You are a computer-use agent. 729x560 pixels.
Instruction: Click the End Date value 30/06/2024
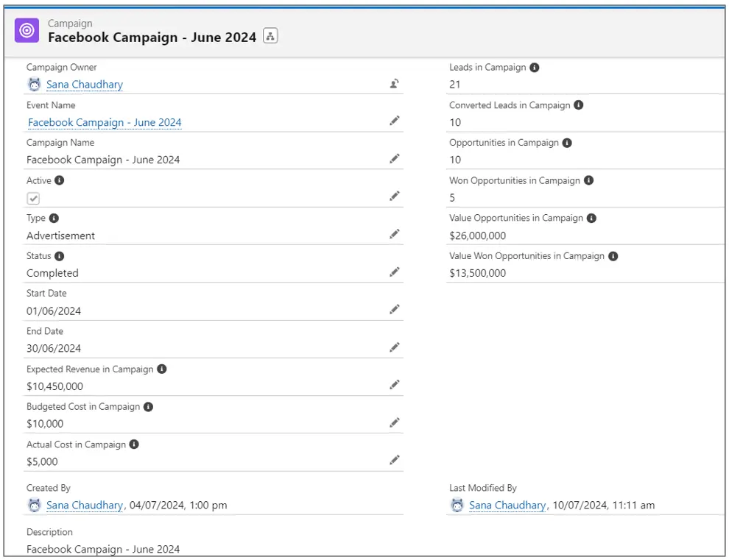[54, 349]
